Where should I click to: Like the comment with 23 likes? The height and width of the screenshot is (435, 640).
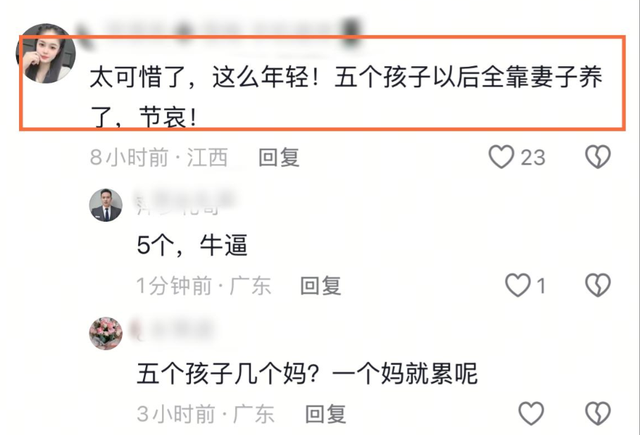pyautogui.click(x=501, y=157)
